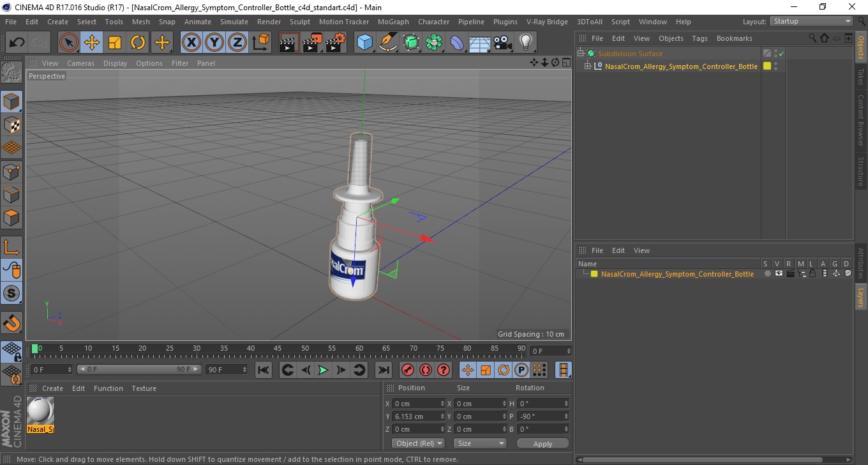The height and width of the screenshot is (465, 868).
Task: Toggle Autokeying button
Action: (x=425, y=370)
